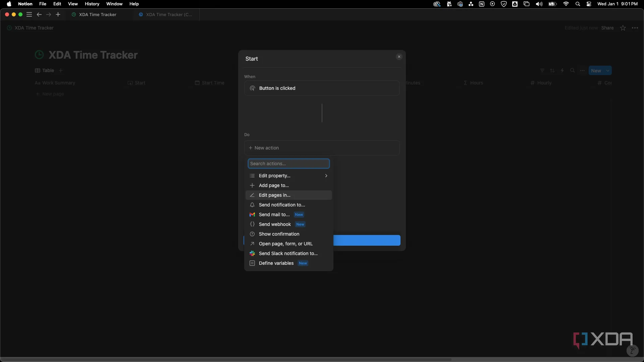This screenshot has width=644, height=362.
Task: Open the History menu
Action: pyautogui.click(x=92, y=4)
